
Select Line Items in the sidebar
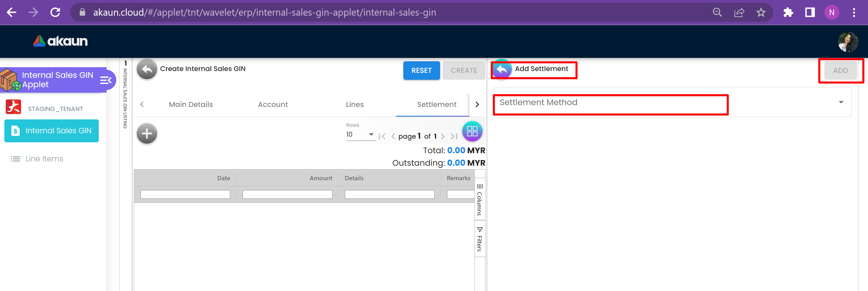(x=44, y=159)
